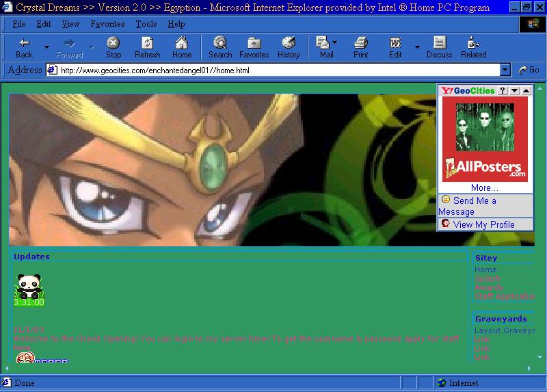This screenshot has height=392, width=547.
Task: Open the Layout Graveyard link
Action: point(505,330)
